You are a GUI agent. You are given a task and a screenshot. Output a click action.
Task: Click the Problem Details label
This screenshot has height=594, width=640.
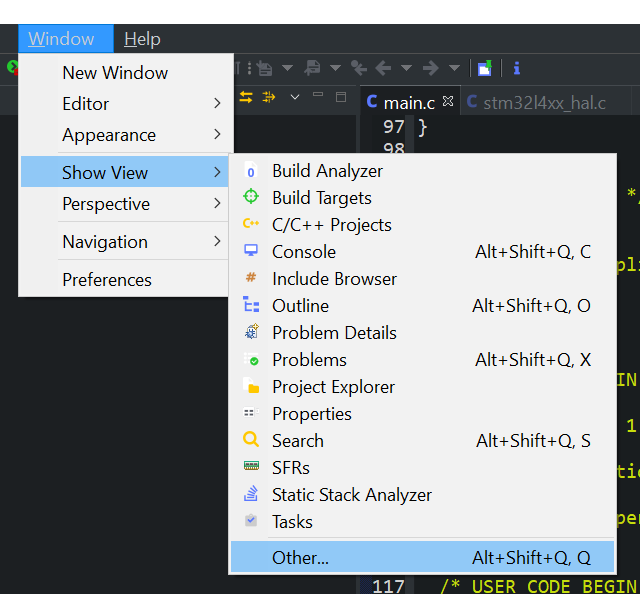click(334, 333)
